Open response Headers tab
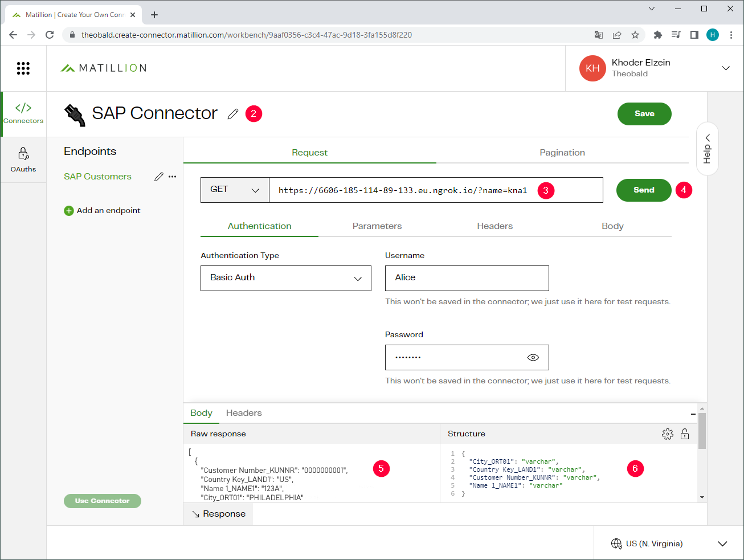744x560 pixels. (x=244, y=413)
